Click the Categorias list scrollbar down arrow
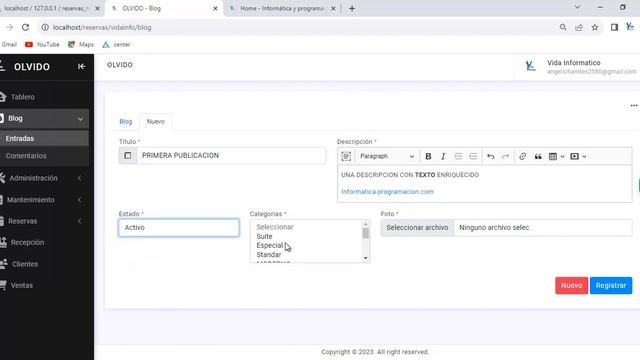640x360 pixels. [x=366, y=258]
